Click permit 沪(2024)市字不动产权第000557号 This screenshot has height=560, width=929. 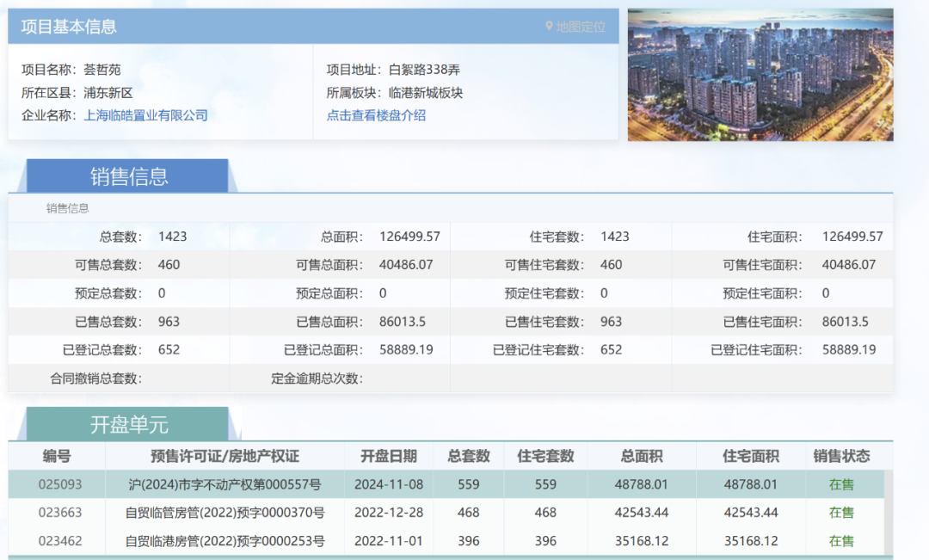click(225, 484)
